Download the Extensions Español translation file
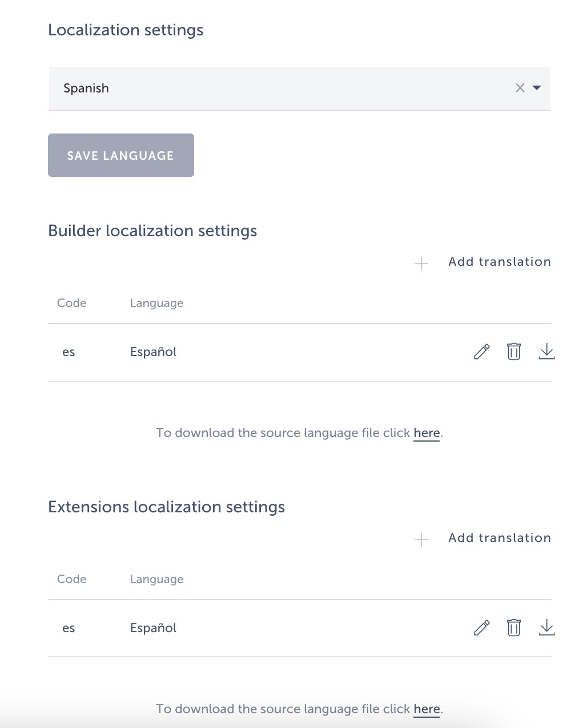This screenshot has height=728, width=587. (546, 628)
